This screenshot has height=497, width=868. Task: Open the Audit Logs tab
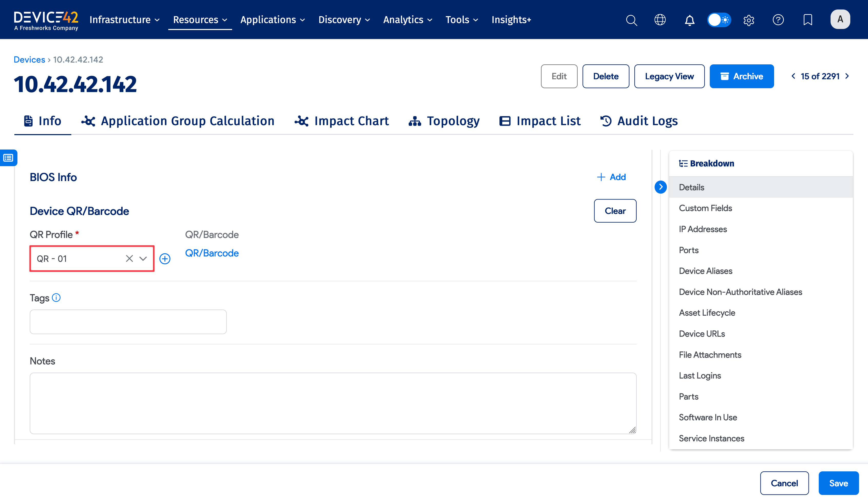(x=639, y=121)
